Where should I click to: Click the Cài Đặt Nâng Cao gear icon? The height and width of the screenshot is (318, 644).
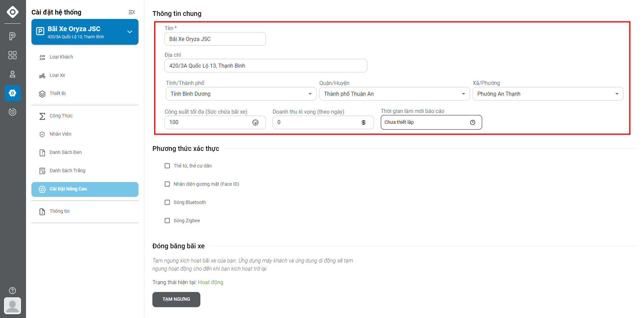42,189
